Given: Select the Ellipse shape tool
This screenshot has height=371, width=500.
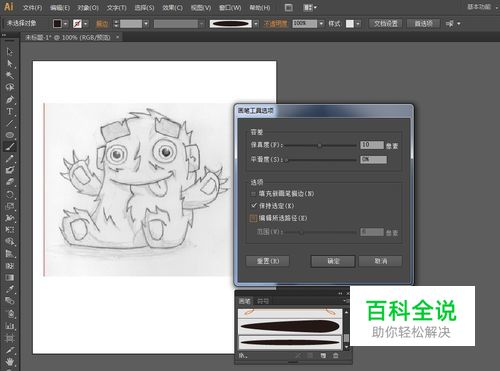Looking at the screenshot, I should point(10,135).
